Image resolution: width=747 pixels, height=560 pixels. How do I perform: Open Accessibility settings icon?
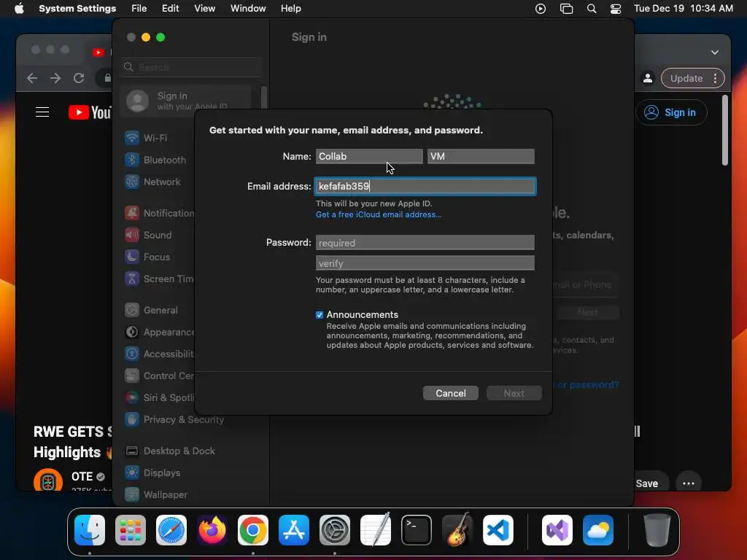coord(132,354)
